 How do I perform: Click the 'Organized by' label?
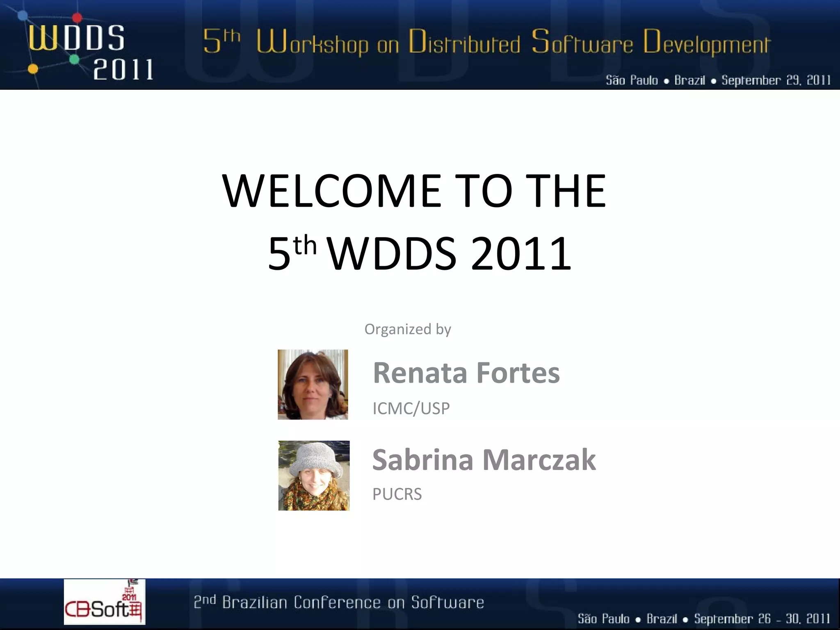coord(408,329)
